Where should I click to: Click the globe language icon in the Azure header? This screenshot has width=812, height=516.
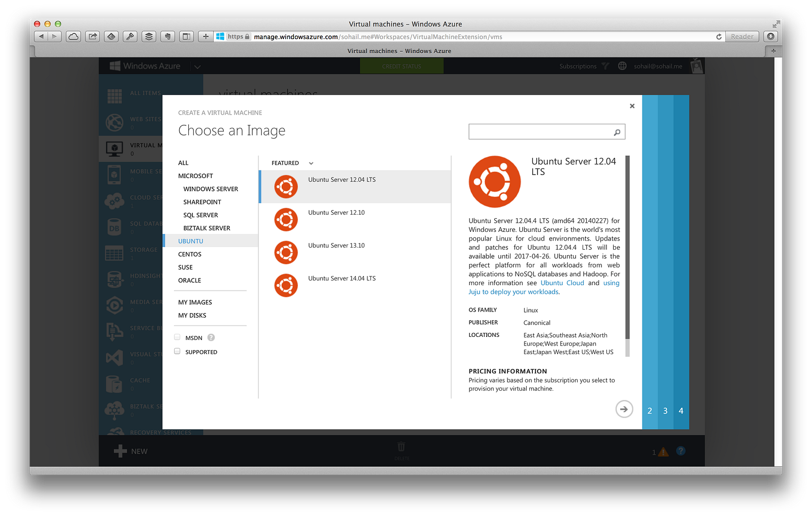pyautogui.click(x=622, y=66)
